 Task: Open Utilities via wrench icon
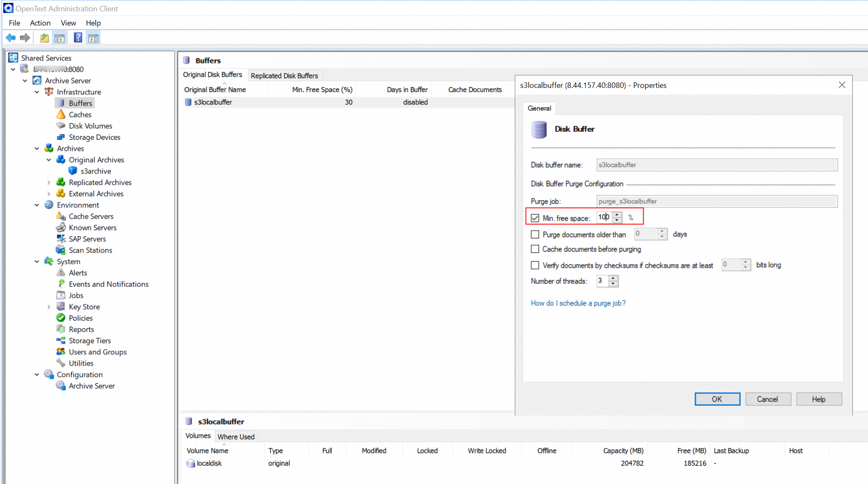coord(61,363)
